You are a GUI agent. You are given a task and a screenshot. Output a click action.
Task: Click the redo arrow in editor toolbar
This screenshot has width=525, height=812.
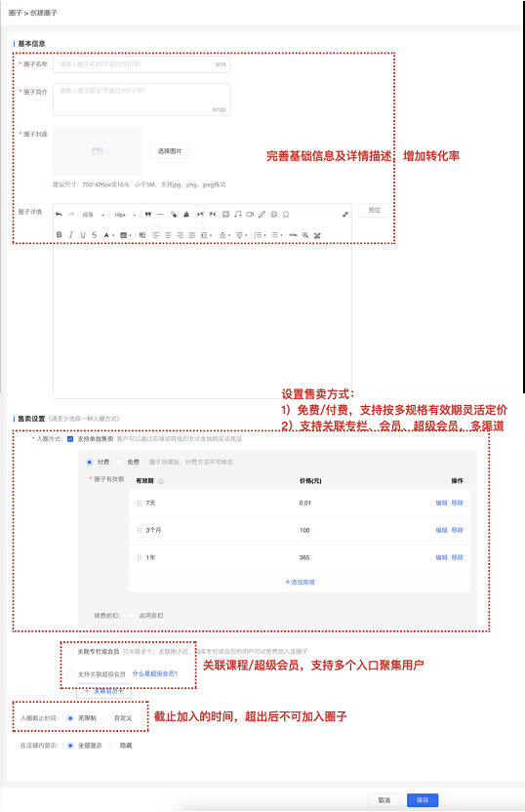click(x=71, y=215)
